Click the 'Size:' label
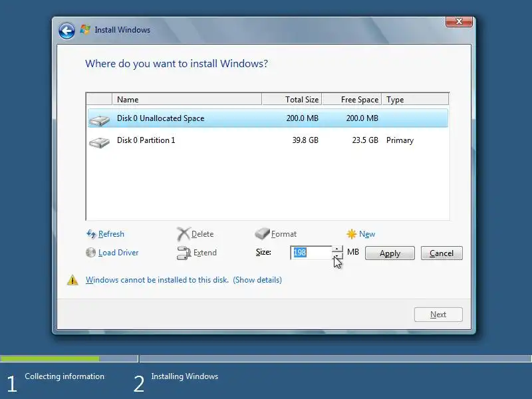The height and width of the screenshot is (399, 532). click(x=263, y=252)
